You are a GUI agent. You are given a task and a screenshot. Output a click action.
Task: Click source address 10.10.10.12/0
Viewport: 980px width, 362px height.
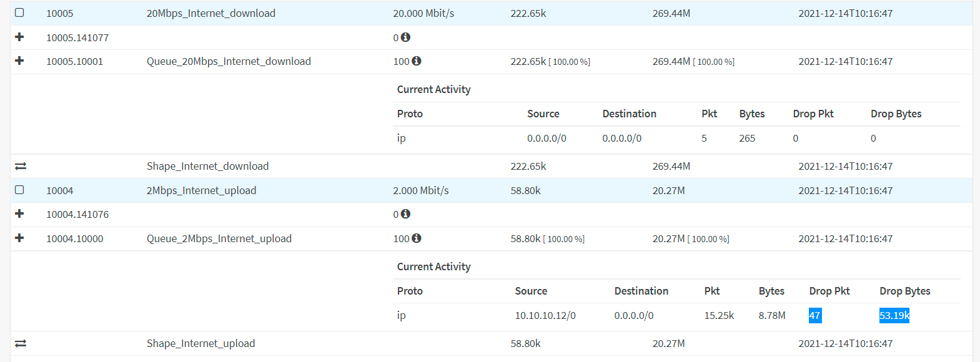545,316
